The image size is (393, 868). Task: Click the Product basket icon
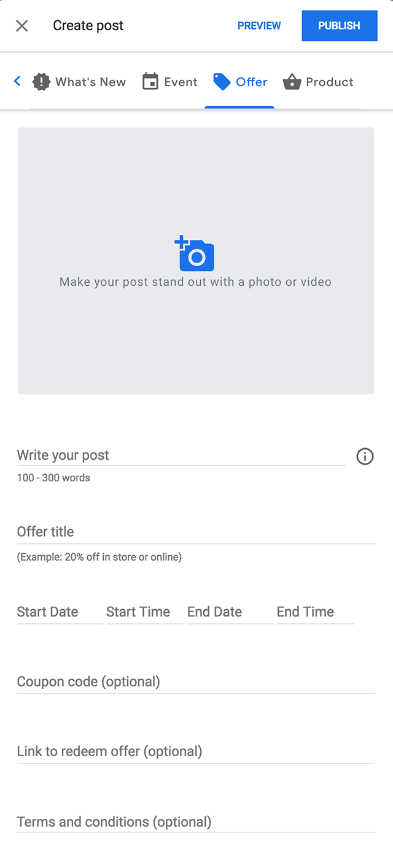[292, 82]
